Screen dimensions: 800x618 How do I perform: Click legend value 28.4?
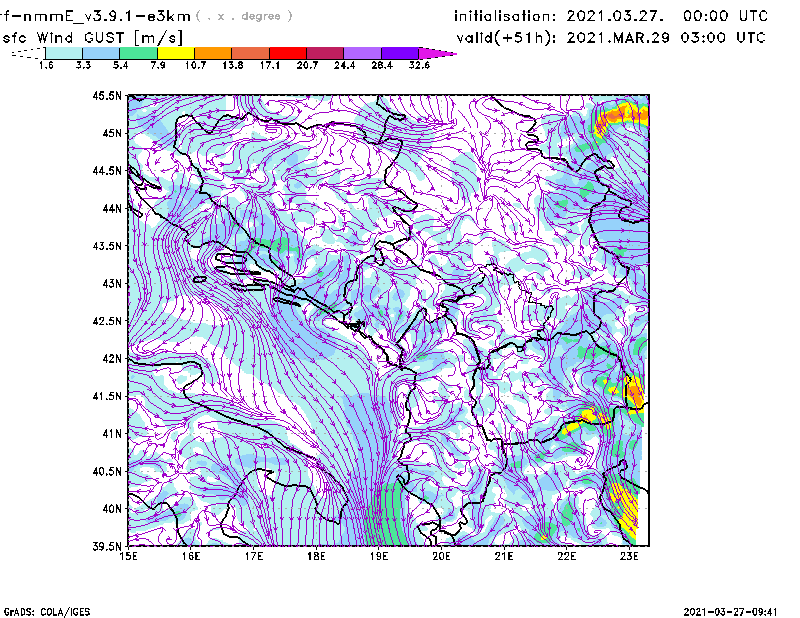coord(382,65)
